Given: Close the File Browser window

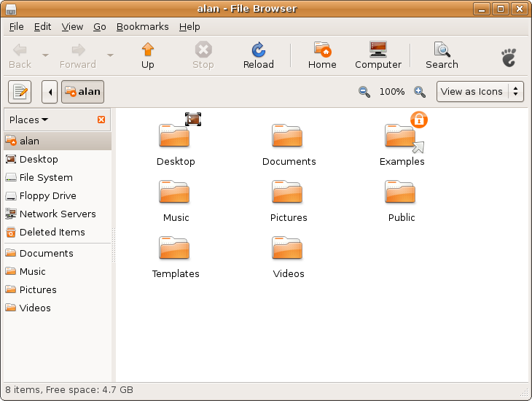Looking at the screenshot, I should [520, 9].
